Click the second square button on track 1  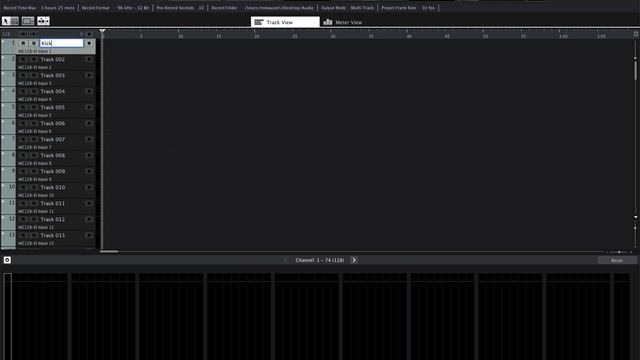34,43
